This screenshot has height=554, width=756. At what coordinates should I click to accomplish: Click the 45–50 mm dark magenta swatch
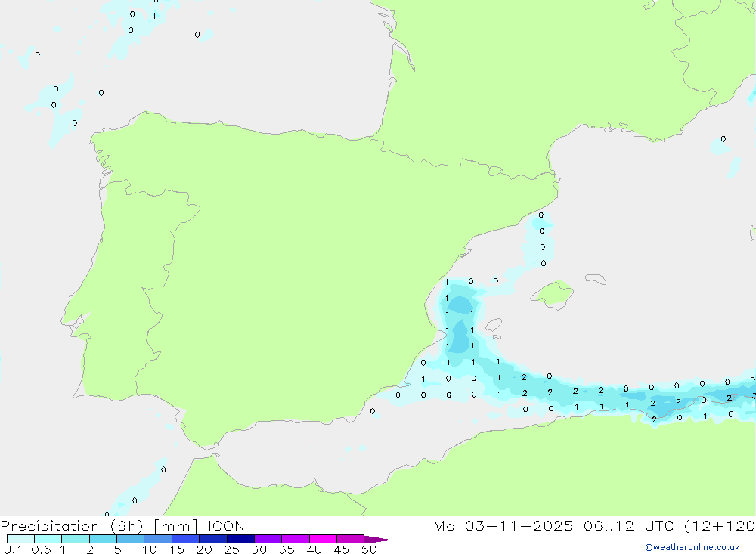tap(350, 539)
